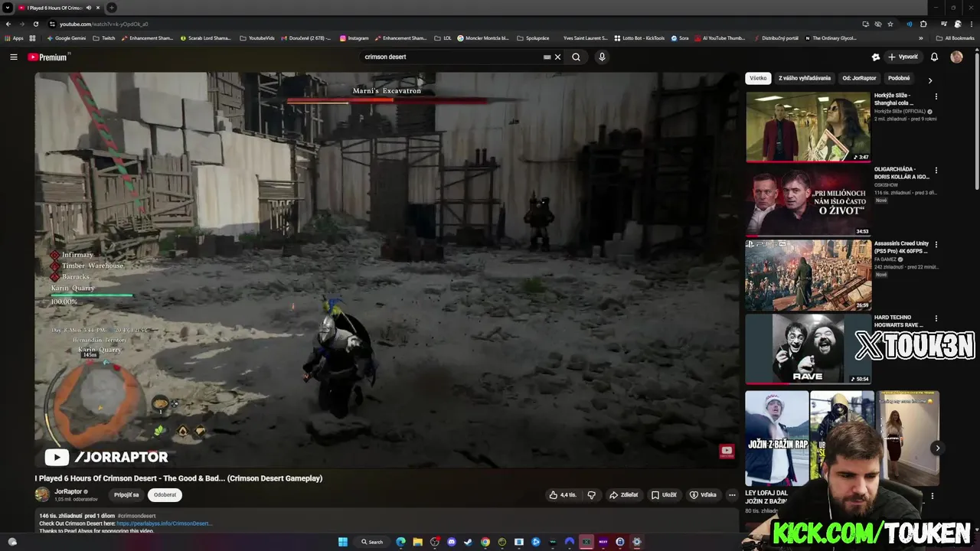Open the JorRaptor channel name link
Viewport: 980px width, 551px height.
pos(68,491)
